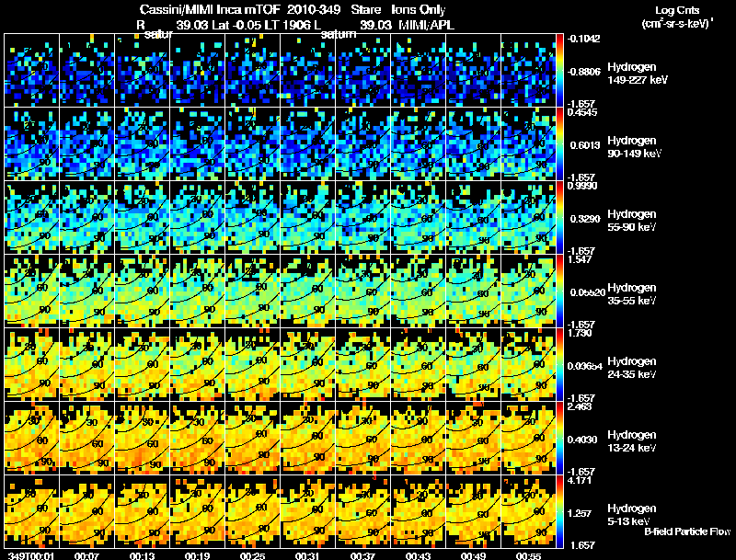Click the "-0.1042" color scale maximum
Image resolution: width=736 pixels, height=560 pixels.
tap(584, 39)
